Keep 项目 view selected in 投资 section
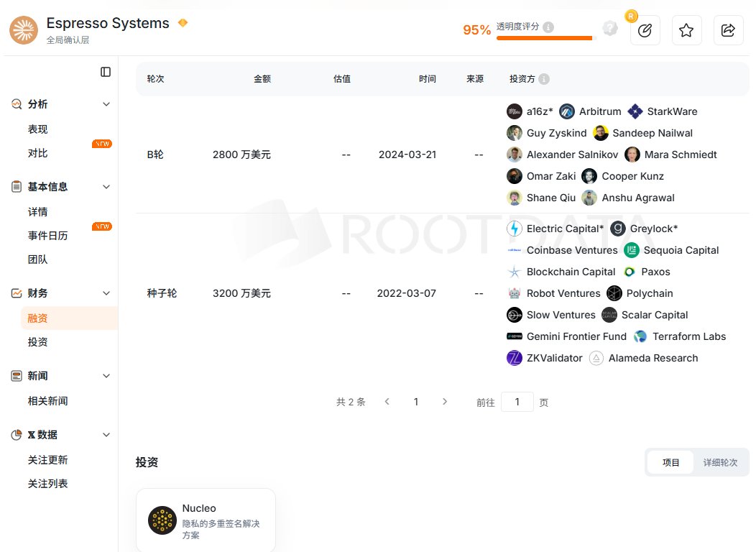 [x=670, y=462]
